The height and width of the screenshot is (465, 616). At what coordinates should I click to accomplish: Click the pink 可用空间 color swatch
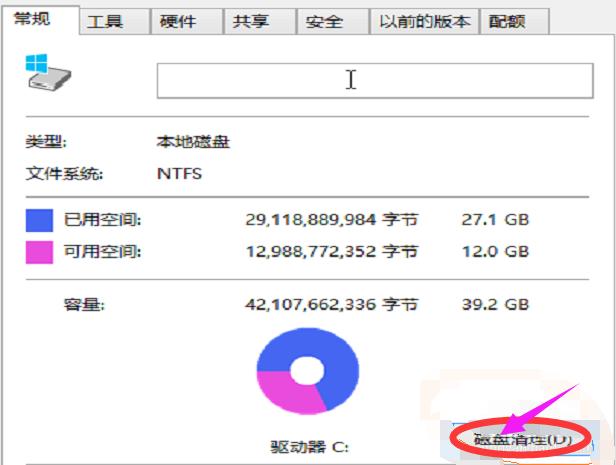[x=38, y=252]
